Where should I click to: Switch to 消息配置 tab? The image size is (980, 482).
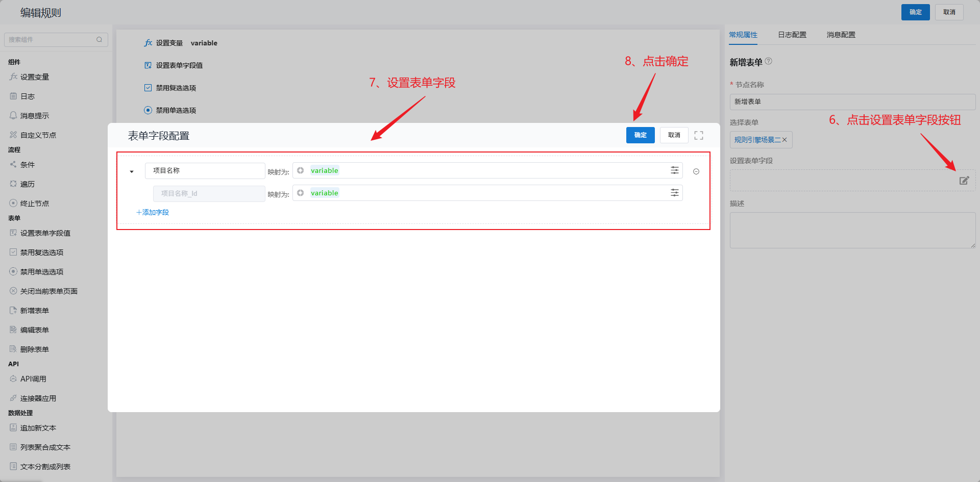coord(841,35)
